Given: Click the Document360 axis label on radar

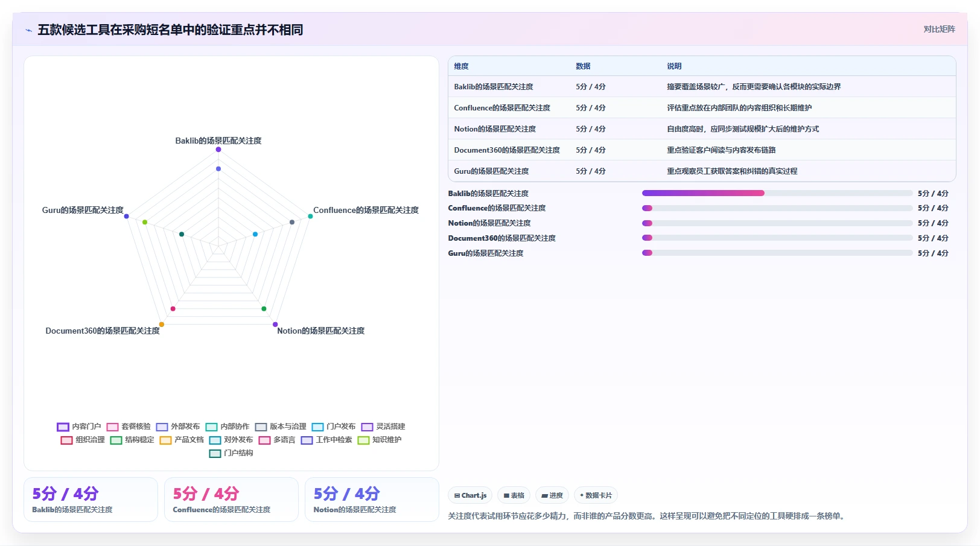Looking at the screenshot, I should 103,331.
